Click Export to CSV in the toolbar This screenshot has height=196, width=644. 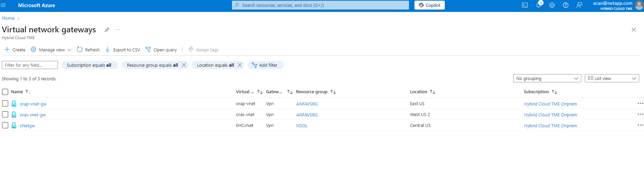123,50
